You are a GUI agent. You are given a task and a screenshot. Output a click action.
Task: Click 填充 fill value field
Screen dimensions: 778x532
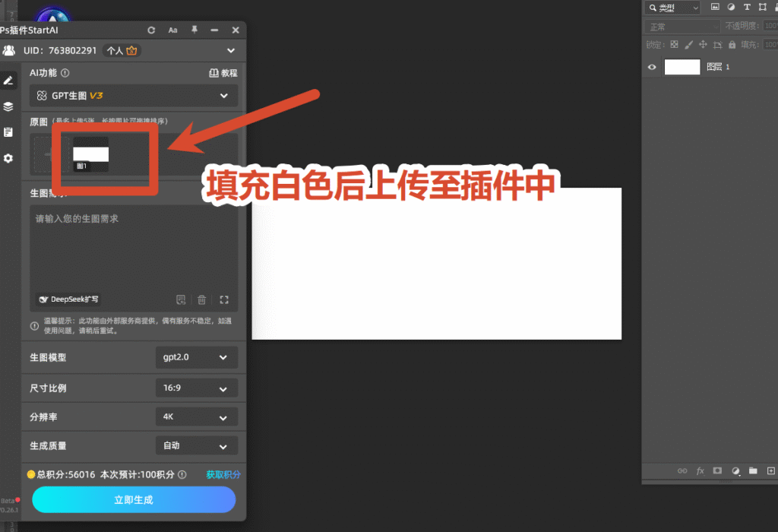(x=770, y=45)
